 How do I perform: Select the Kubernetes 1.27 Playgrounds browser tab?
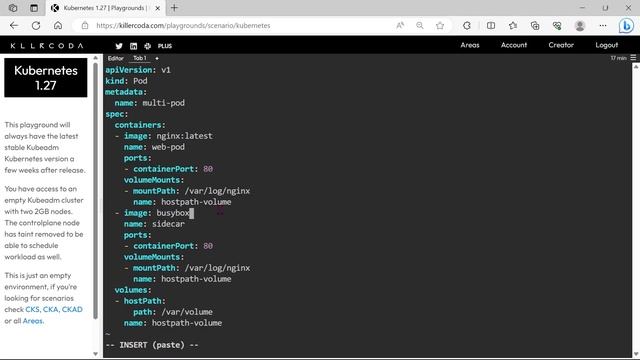106,8
